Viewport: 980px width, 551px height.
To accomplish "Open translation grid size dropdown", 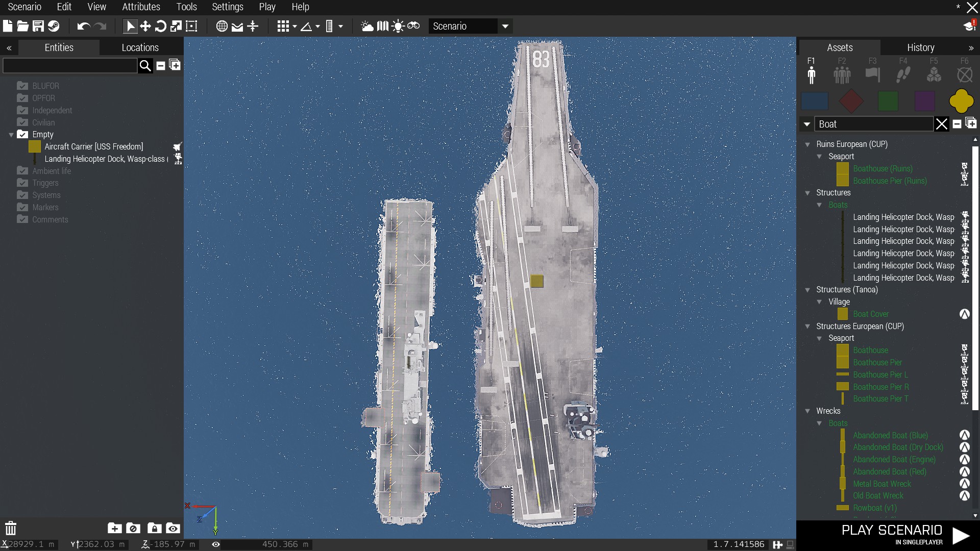I will 295,27.
